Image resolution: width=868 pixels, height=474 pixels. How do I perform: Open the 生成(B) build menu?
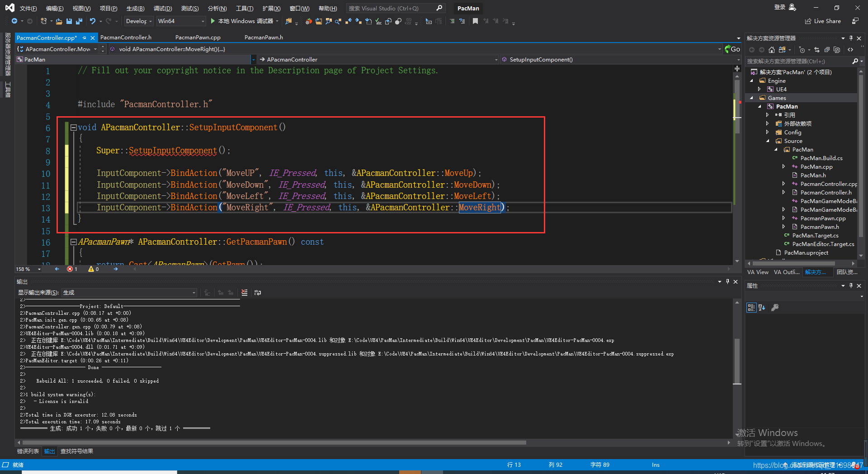click(135, 8)
